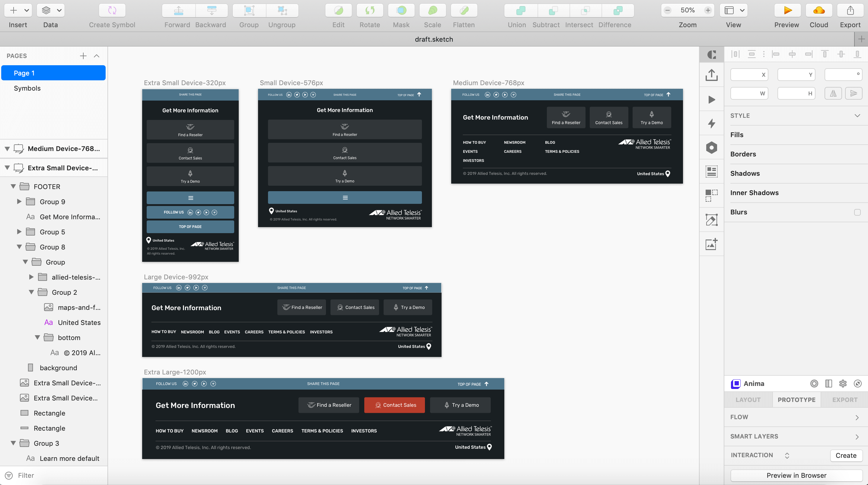Viewport: 868px width, 485px height.
Task: Click the Preview play icon in toolbar
Action: point(787,11)
